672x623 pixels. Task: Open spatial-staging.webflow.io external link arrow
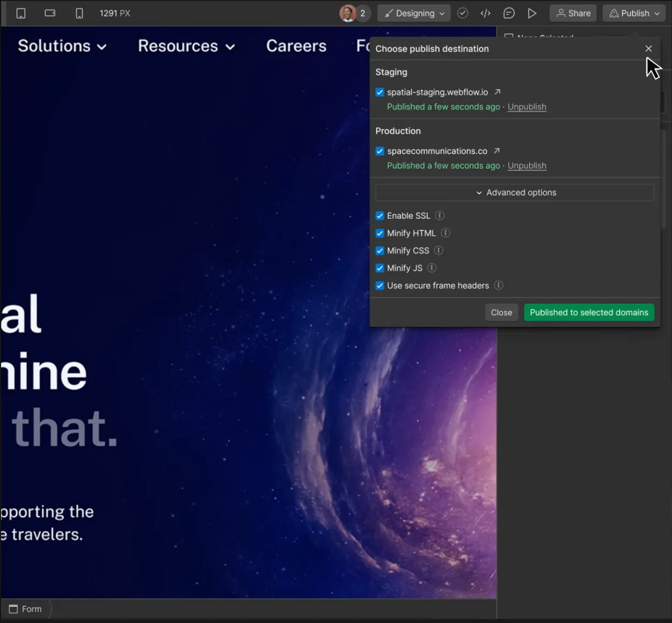coord(498,92)
